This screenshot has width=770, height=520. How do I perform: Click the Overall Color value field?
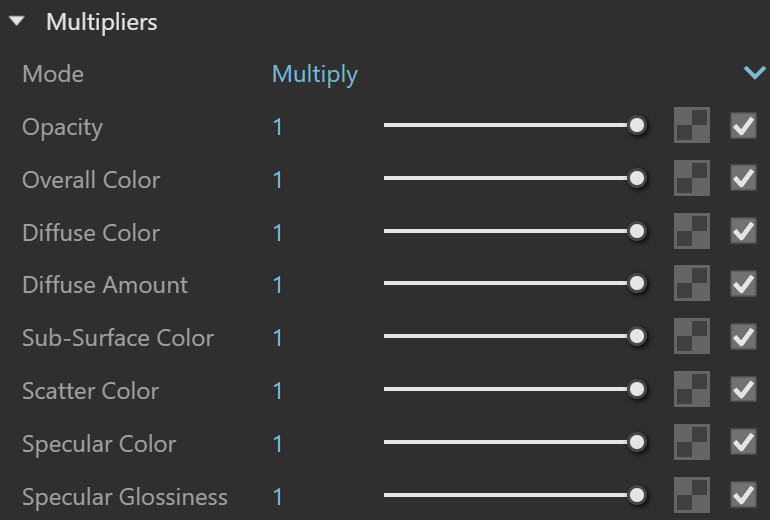[278, 180]
